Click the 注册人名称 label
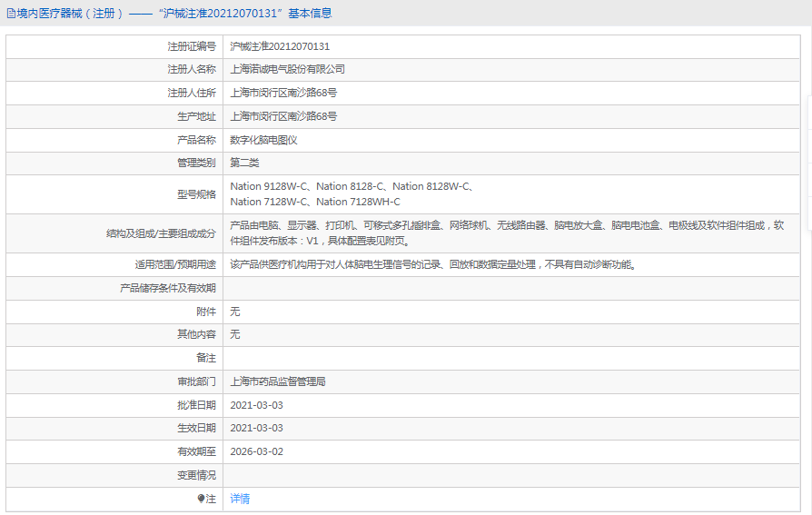812x515 pixels. [x=192, y=69]
